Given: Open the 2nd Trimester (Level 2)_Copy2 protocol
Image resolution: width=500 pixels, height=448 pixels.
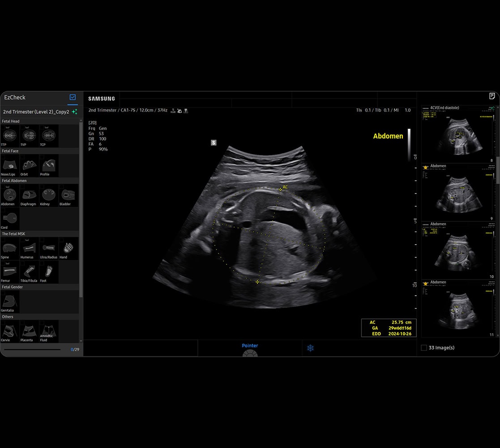Looking at the screenshot, I should [36, 112].
